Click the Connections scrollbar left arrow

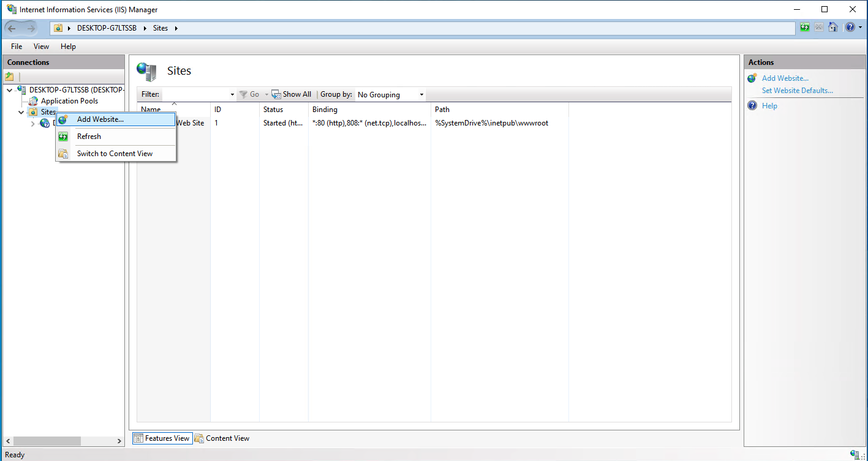(8, 441)
